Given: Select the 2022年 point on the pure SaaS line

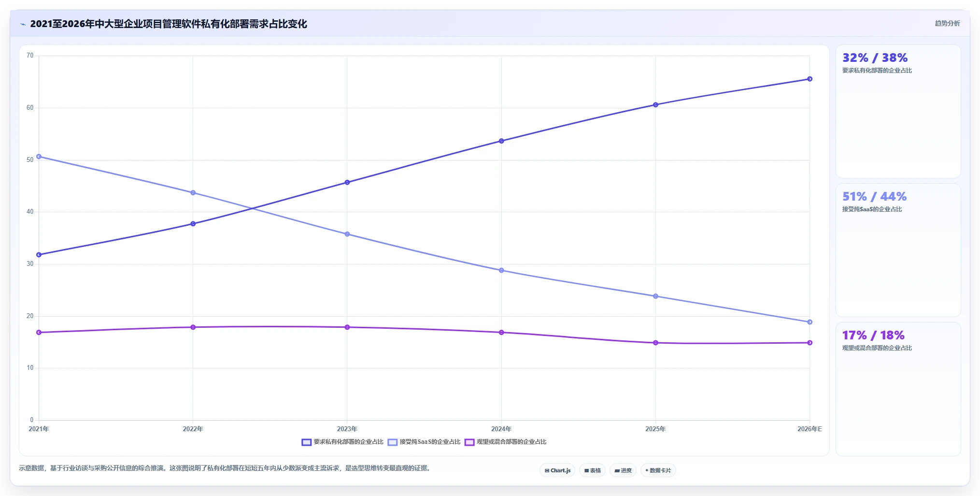Looking at the screenshot, I should pyautogui.click(x=193, y=193).
